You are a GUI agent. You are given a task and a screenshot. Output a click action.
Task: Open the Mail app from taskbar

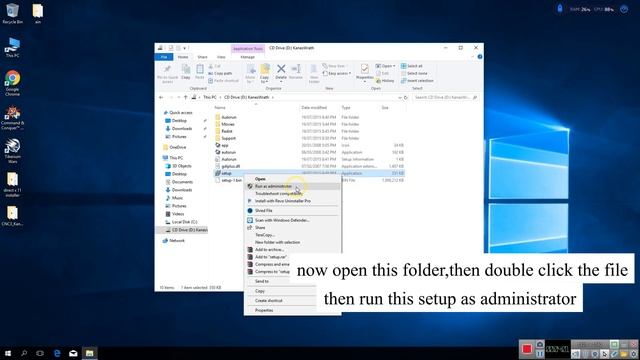[x=73, y=353]
